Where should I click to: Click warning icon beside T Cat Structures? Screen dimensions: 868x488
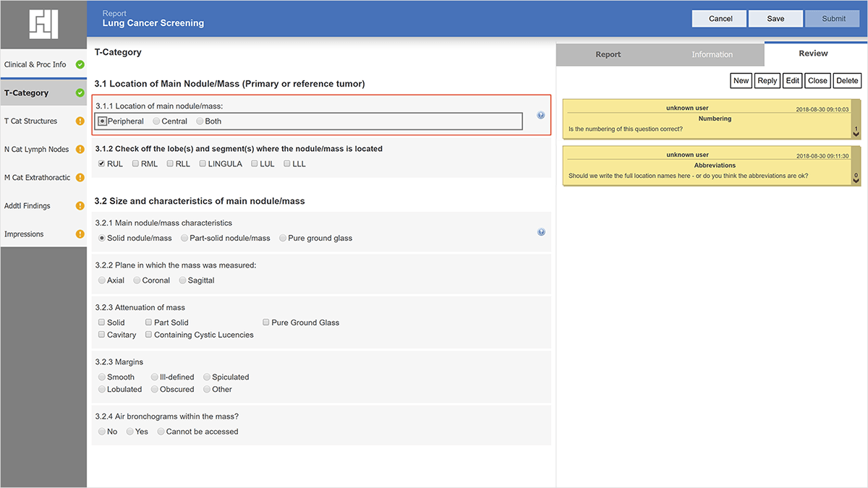pos(80,121)
